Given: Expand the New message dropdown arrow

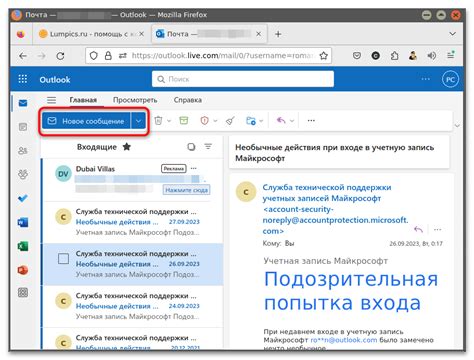Looking at the screenshot, I should tap(138, 121).
